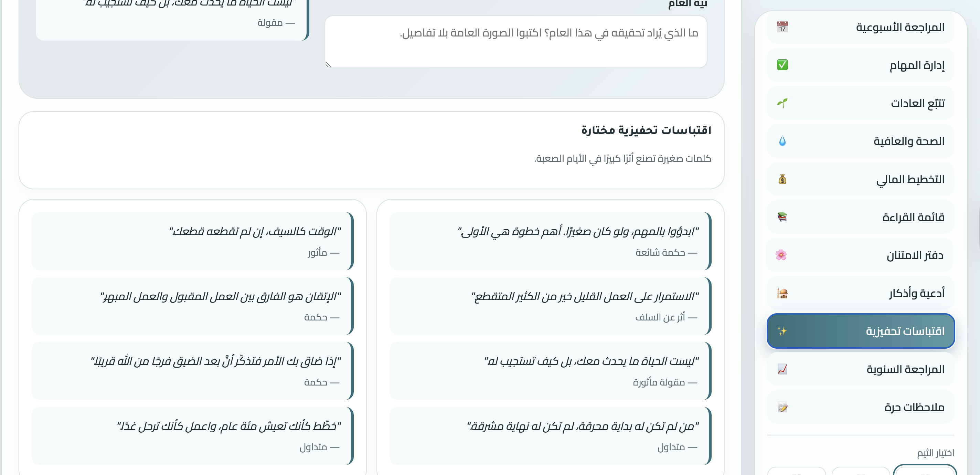Click the quote الوقت كالسيف
The width and height of the screenshot is (980, 475).
coord(192,241)
